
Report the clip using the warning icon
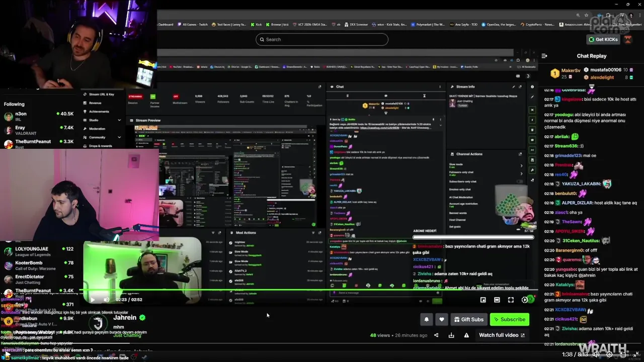coord(466,335)
